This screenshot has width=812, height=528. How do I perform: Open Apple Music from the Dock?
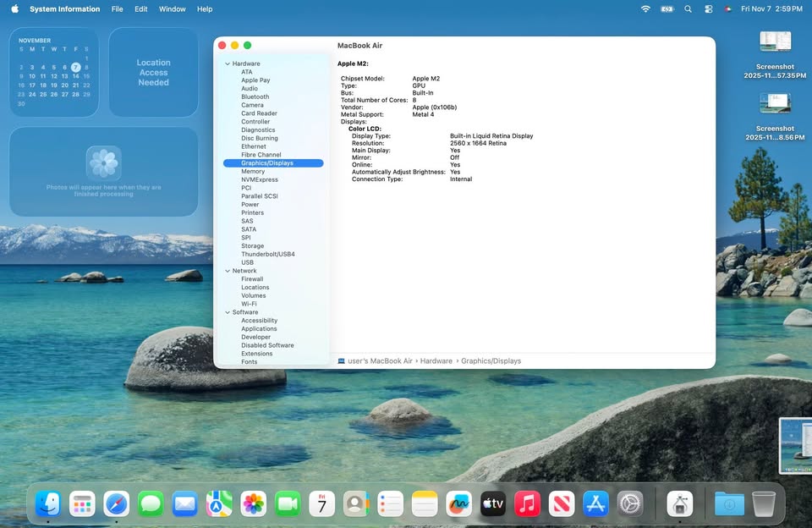[x=527, y=503]
